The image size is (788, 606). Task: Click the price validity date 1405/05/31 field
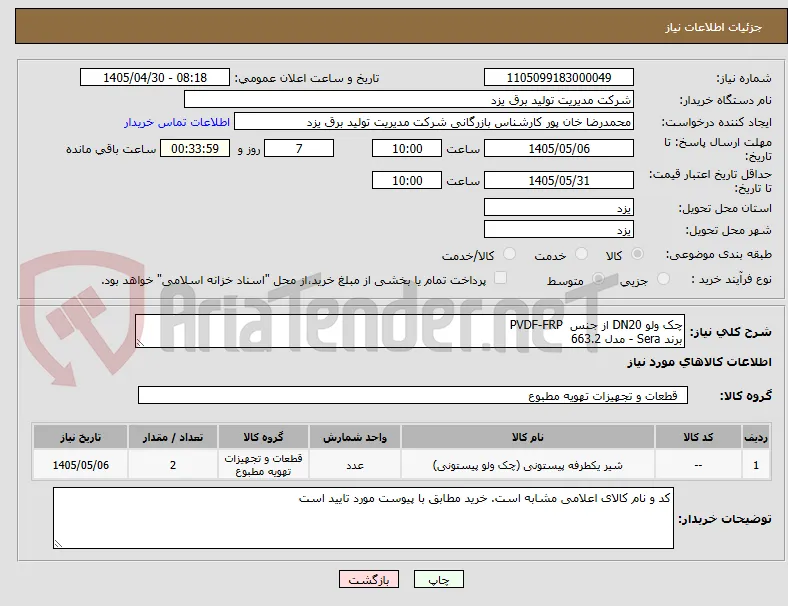pos(559,180)
